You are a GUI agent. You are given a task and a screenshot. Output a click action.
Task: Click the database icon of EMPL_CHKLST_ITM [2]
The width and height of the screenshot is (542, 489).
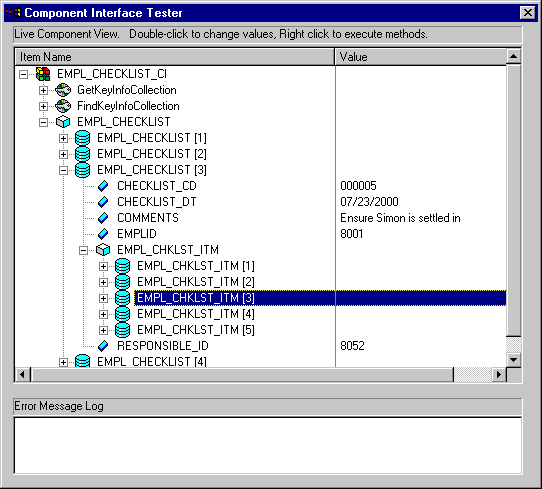pyautogui.click(x=123, y=282)
